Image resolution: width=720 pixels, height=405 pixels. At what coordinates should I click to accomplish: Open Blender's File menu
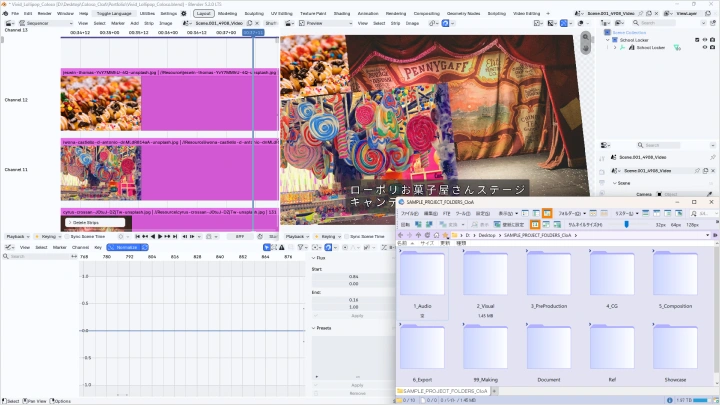15,13
